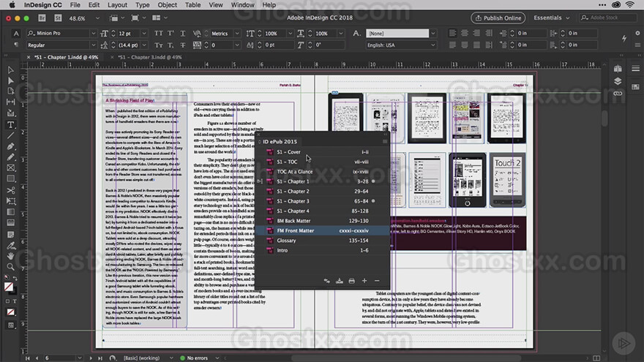Image resolution: width=644 pixels, height=362 pixels.
Task: Toggle Superscript formatting
Action: pyautogui.click(x=171, y=33)
